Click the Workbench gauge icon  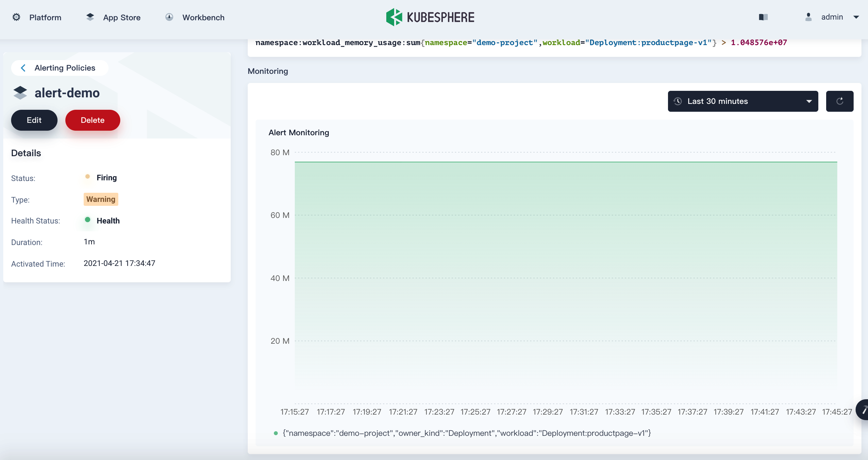(x=169, y=17)
